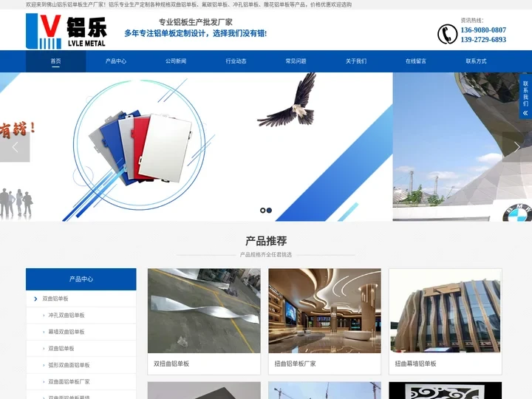Collapse the 联系我们 side panel arrows
Image resolution: width=532 pixels, height=399 pixels.
525,113
